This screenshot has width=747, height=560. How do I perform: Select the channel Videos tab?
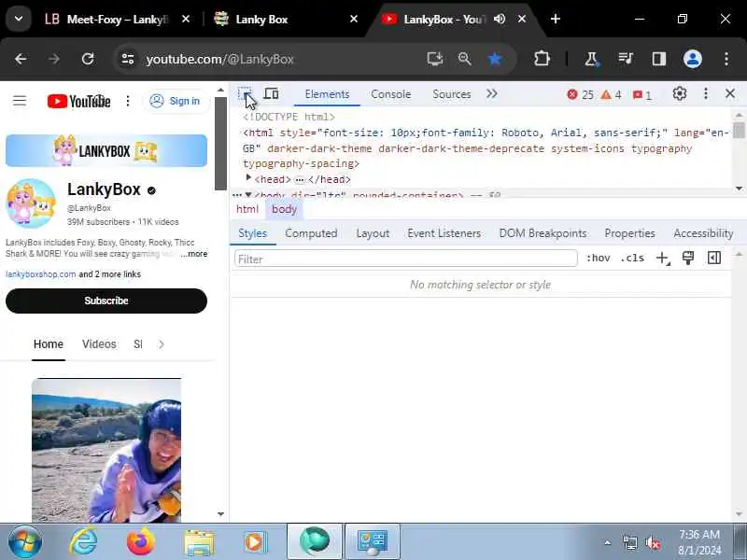pos(99,344)
